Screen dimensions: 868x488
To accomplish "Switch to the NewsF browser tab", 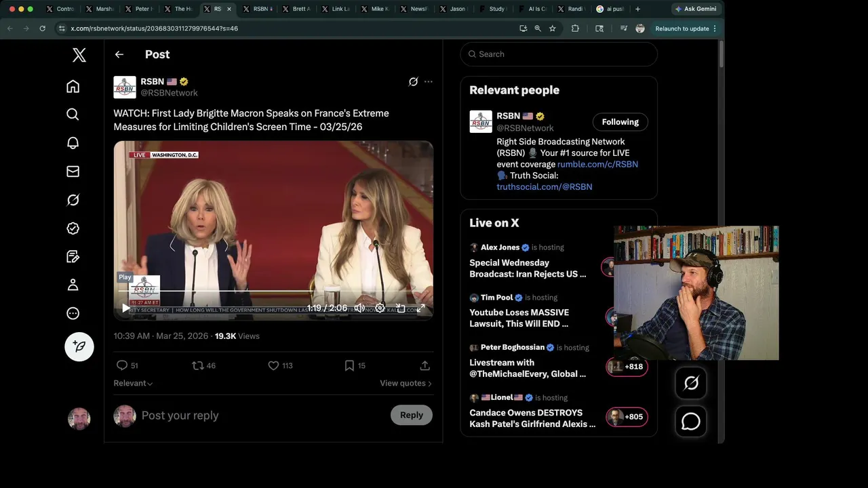I will click(x=415, y=9).
